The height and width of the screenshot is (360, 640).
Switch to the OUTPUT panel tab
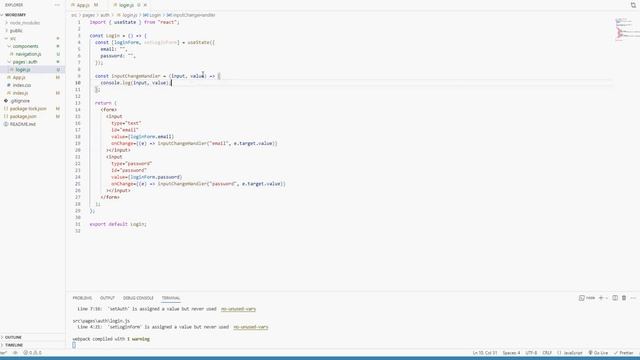(107, 298)
